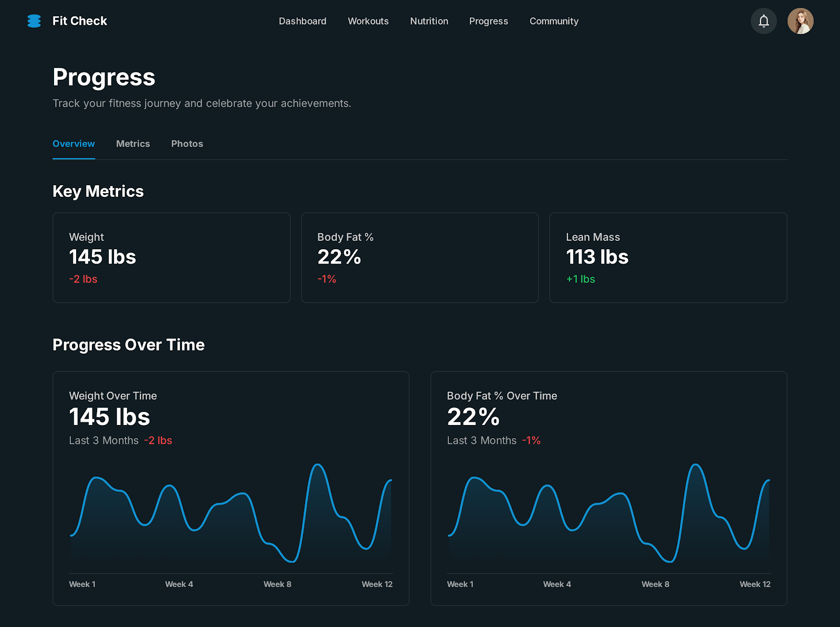Click the Lean Mass metric card
This screenshot has width=840, height=627.
coord(668,258)
